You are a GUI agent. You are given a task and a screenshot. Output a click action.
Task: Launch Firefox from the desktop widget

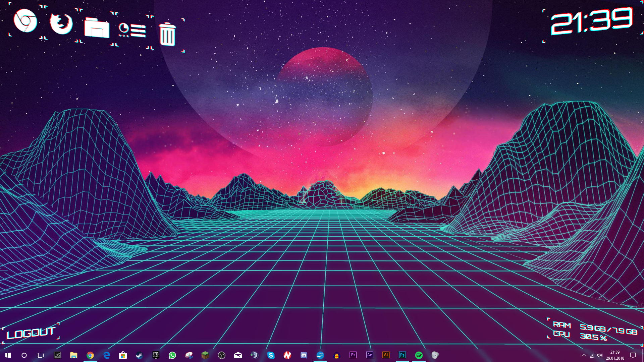coord(61,23)
